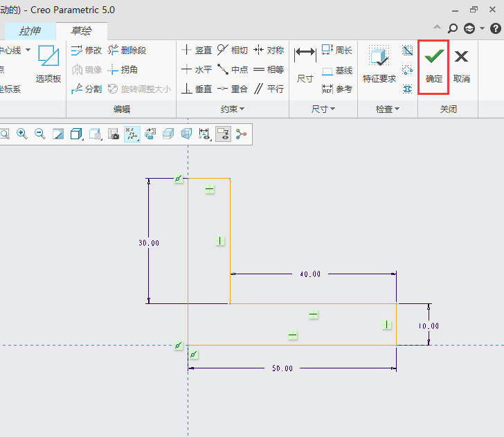The image size is (504, 437).
Task: Open the 选项板 palette tool
Action: pyautogui.click(x=48, y=64)
